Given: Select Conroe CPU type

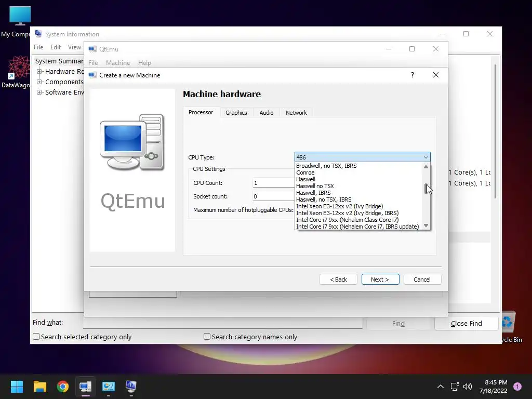Looking at the screenshot, I should (358, 172).
